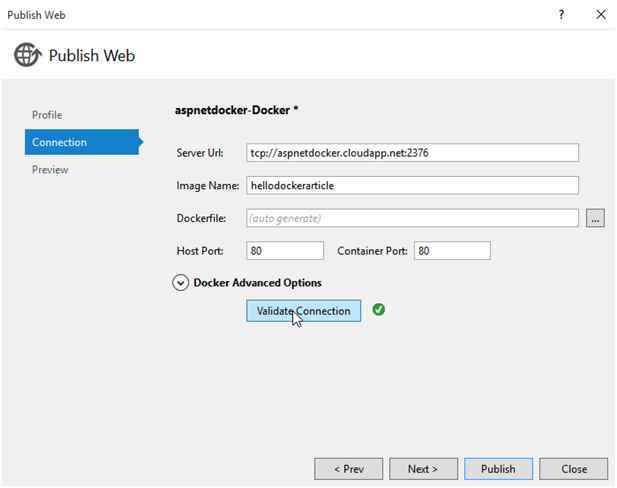Advance with the Next button
The image size is (617, 488).
coord(423,468)
